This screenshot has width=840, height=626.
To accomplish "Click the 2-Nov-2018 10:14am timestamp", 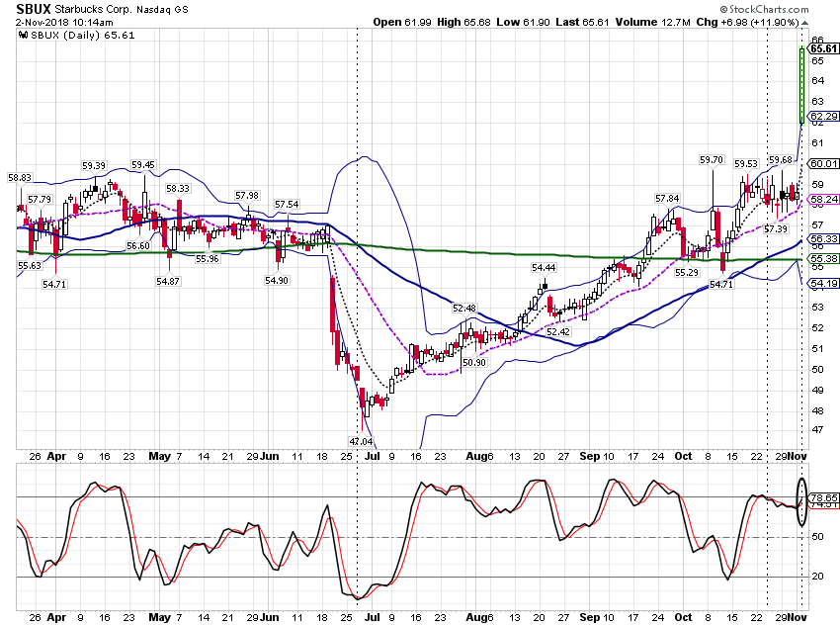I will [64, 23].
